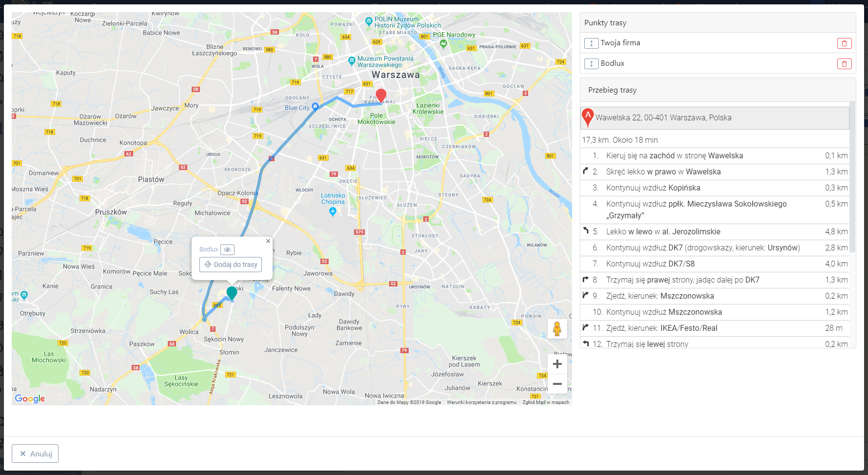The height and width of the screenshot is (475, 868).
Task: Select step 6 DK7 kierunek Ursynów
Action: coord(715,248)
